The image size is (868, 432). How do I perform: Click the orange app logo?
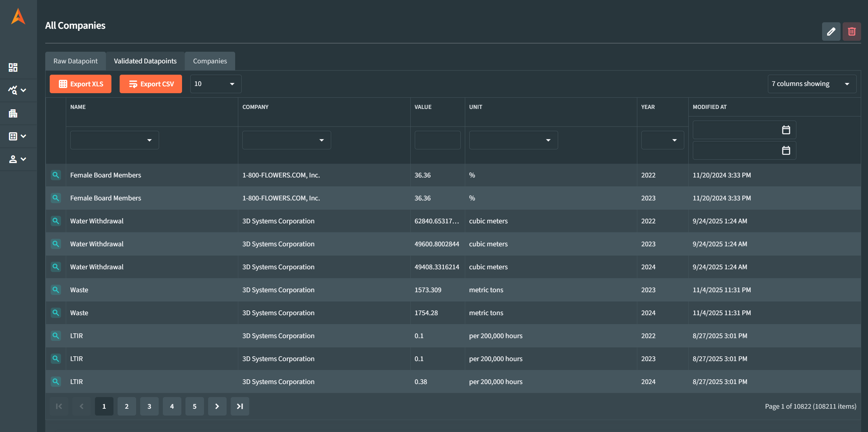click(18, 16)
